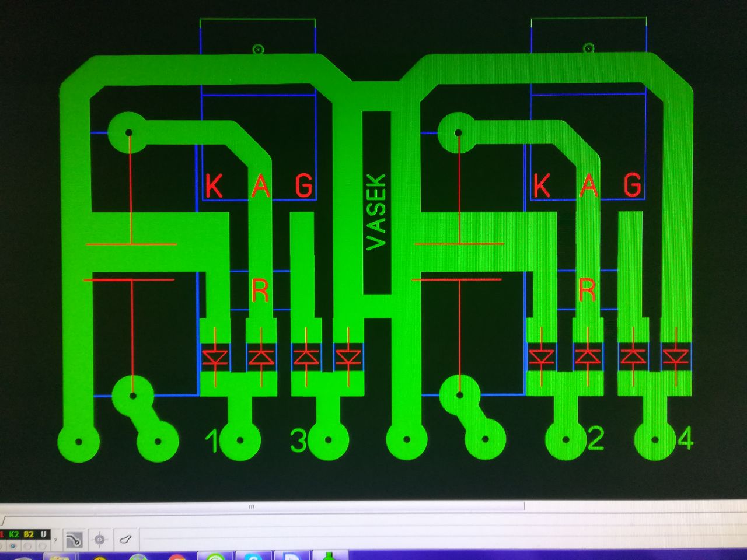The height and width of the screenshot is (560, 747).
Task: Pick the round pad next to number 2
Action: [x=566, y=440]
